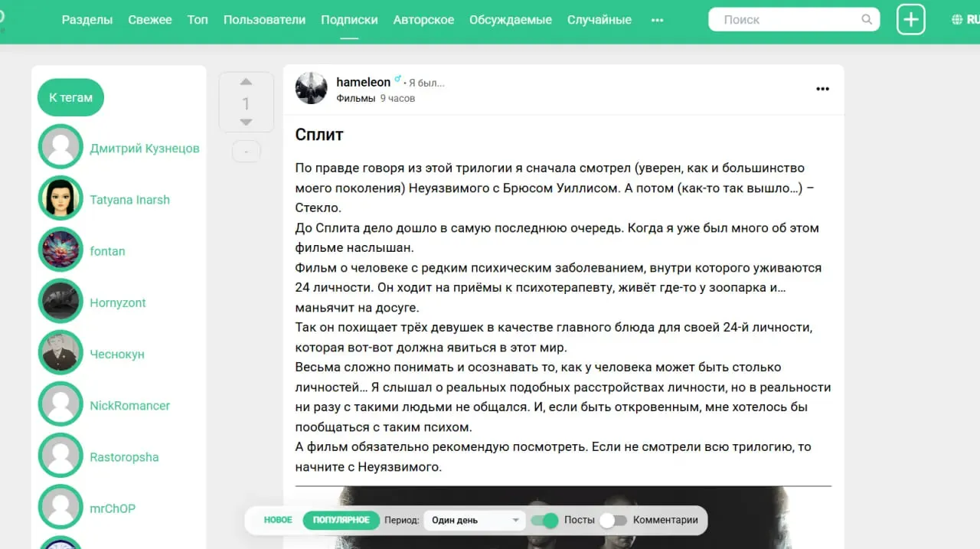
Task: Open the Фильмы category link
Action: (x=355, y=98)
